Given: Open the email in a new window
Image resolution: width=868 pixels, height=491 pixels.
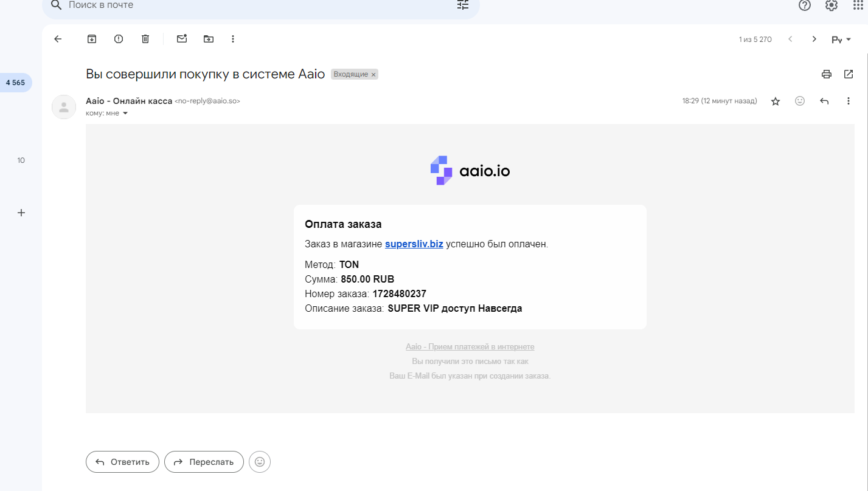Looking at the screenshot, I should [849, 74].
